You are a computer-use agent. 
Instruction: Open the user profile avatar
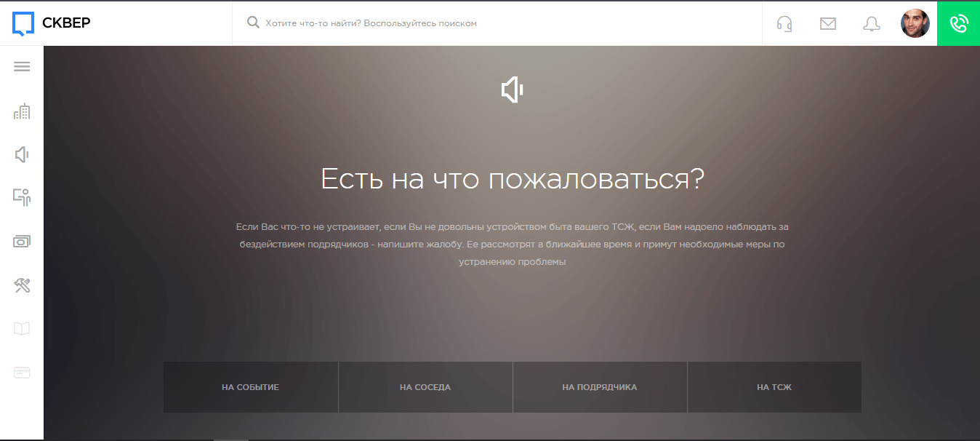(x=915, y=23)
